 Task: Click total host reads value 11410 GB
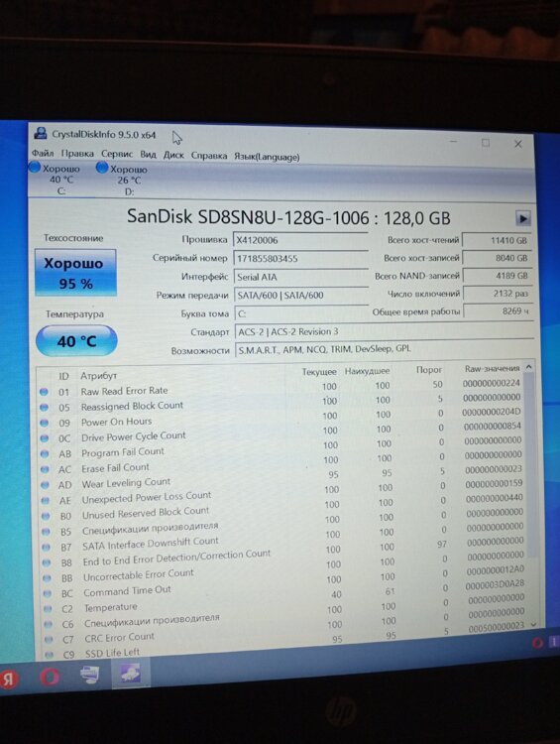pos(497,240)
